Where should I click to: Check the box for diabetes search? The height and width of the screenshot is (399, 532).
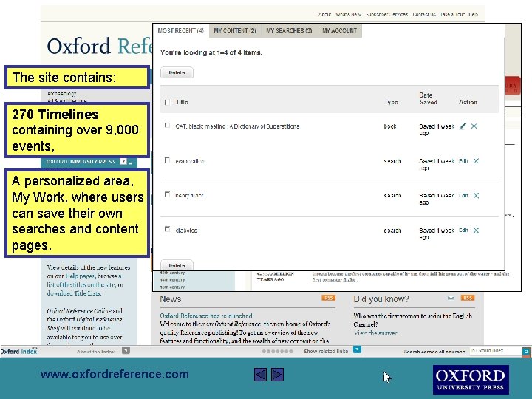tap(167, 229)
